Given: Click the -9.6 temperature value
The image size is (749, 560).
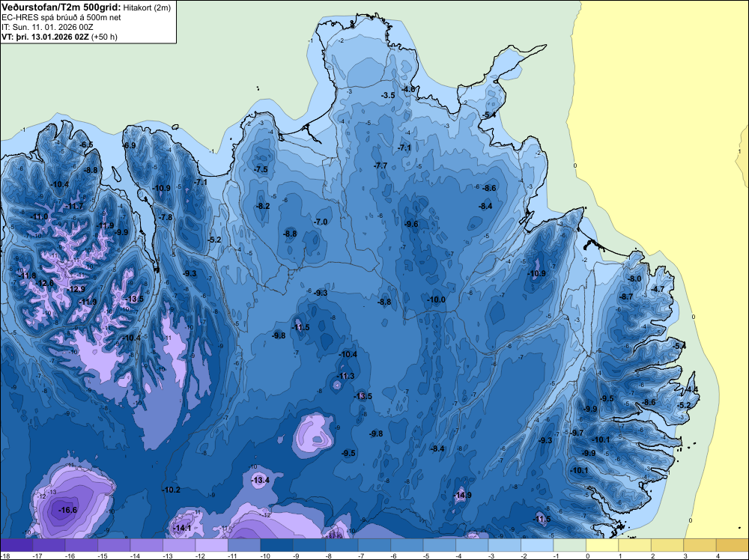Looking at the screenshot, I should pos(411,225).
